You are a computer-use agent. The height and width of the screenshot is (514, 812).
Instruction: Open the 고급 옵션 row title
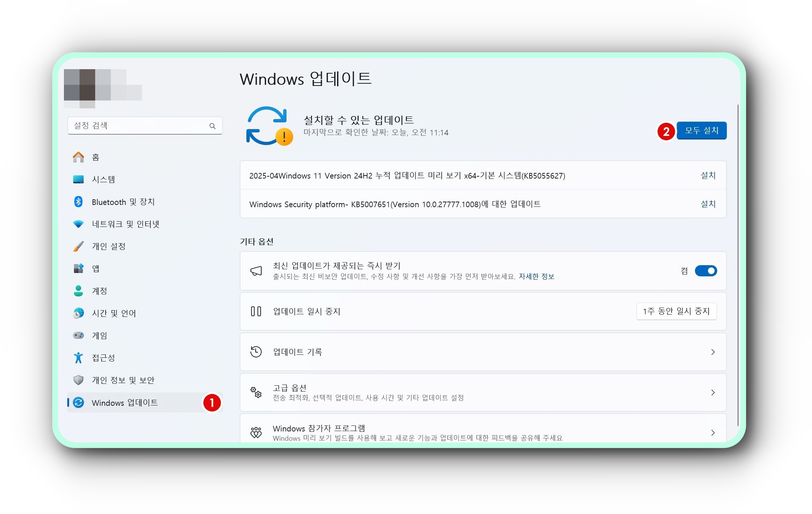point(289,388)
